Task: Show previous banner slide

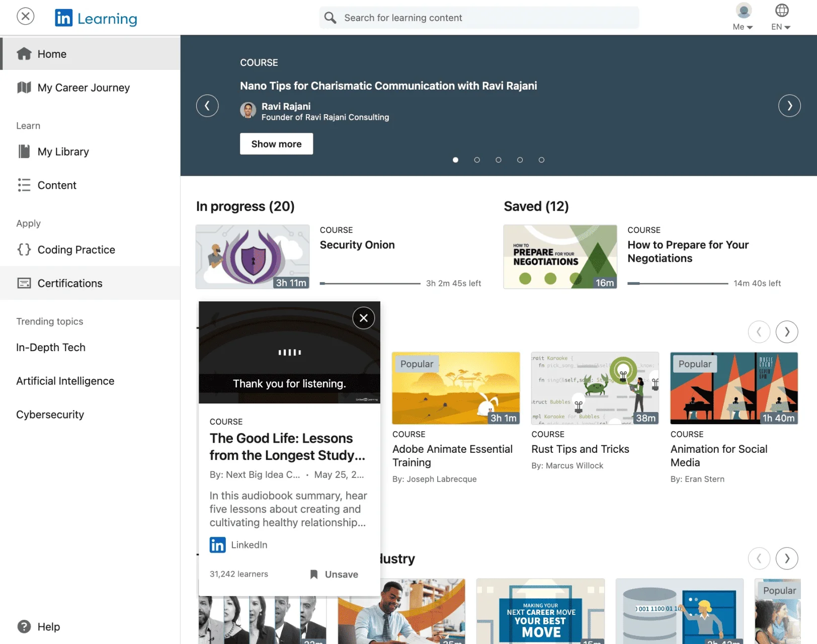Action: click(207, 106)
